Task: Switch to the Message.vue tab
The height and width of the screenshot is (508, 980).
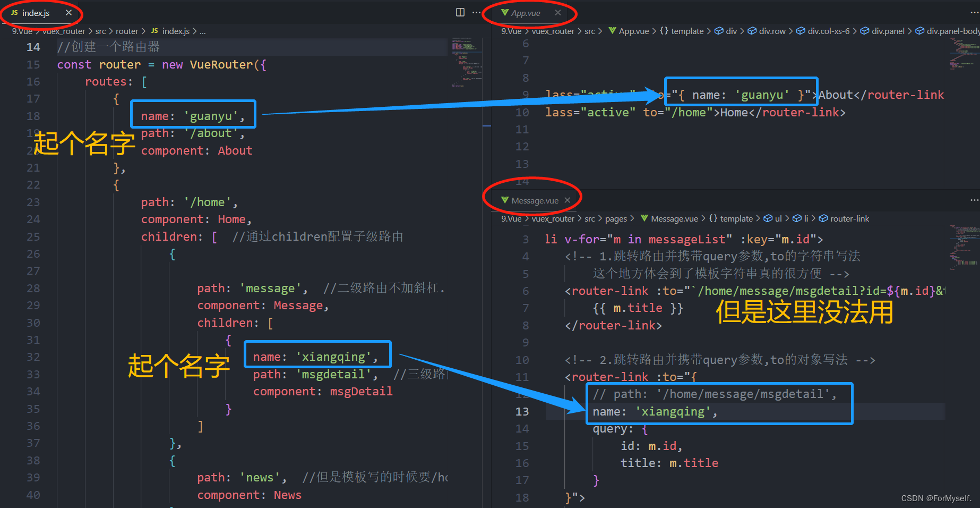Action: [x=535, y=200]
